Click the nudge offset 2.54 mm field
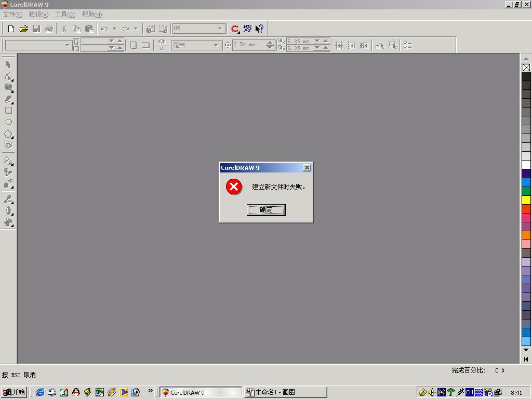 pyautogui.click(x=249, y=45)
